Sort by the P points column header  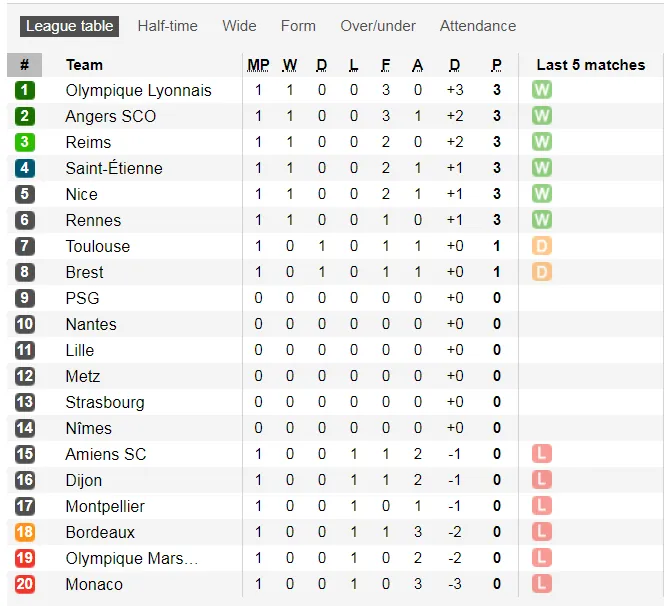(x=496, y=65)
